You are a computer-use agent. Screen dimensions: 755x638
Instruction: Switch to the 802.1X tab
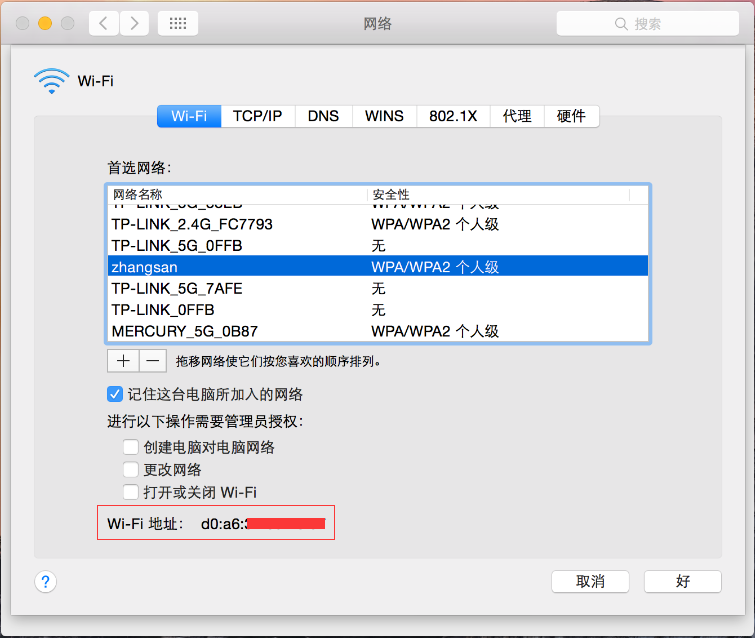(453, 116)
